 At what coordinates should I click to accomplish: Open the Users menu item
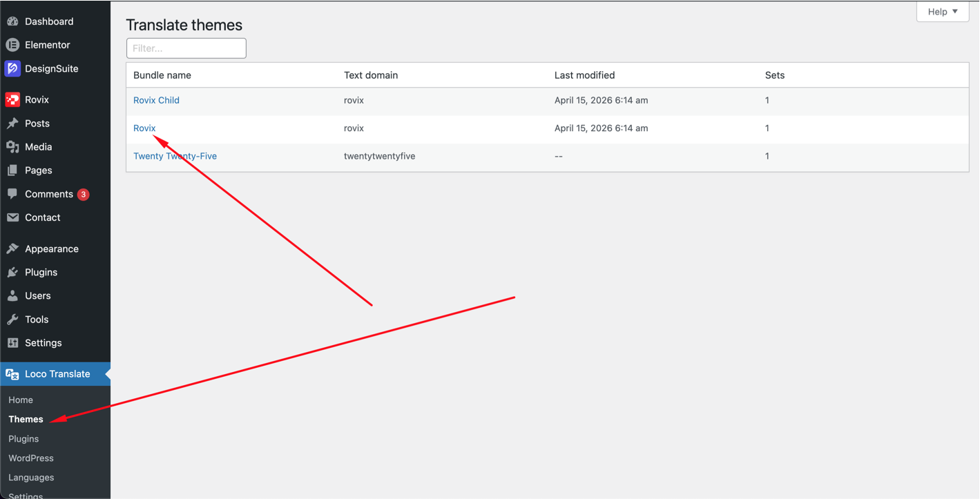(38, 296)
